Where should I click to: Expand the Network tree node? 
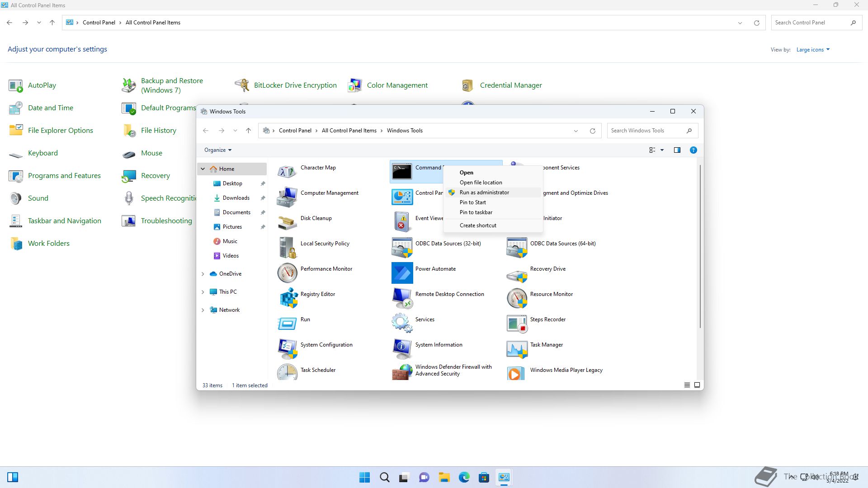(x=203, y=310)
